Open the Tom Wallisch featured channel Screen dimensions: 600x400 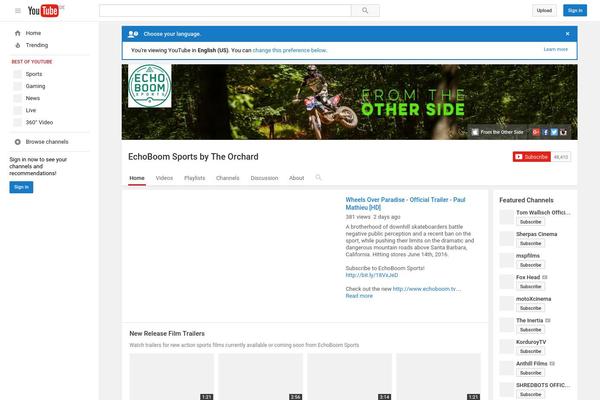coord(543,212)
